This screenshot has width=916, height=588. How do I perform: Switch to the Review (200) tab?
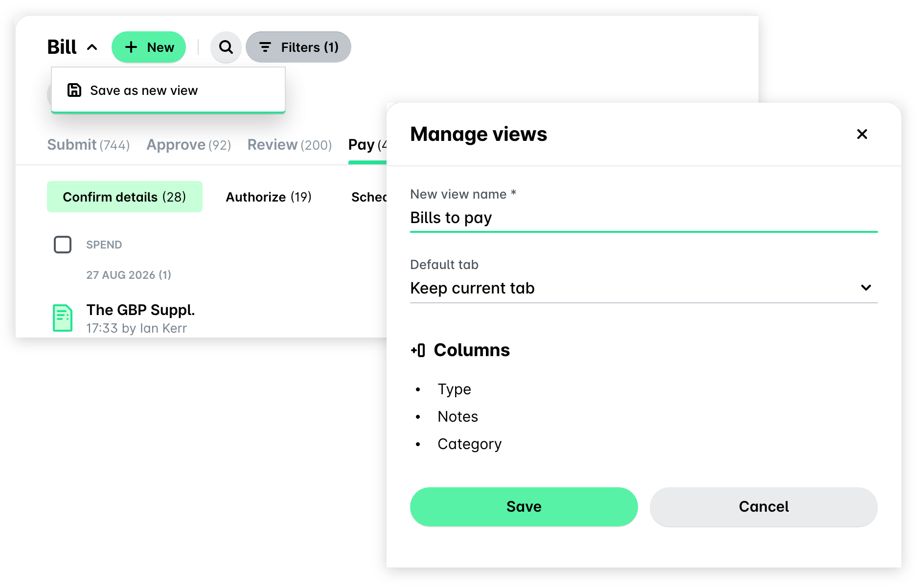pos(290,145)
